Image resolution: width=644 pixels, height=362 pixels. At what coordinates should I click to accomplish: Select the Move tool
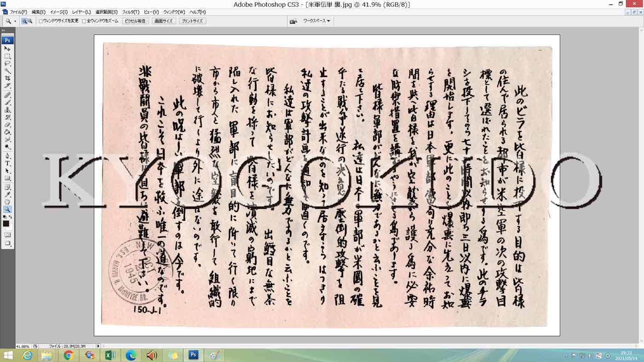tap(7, 49)
